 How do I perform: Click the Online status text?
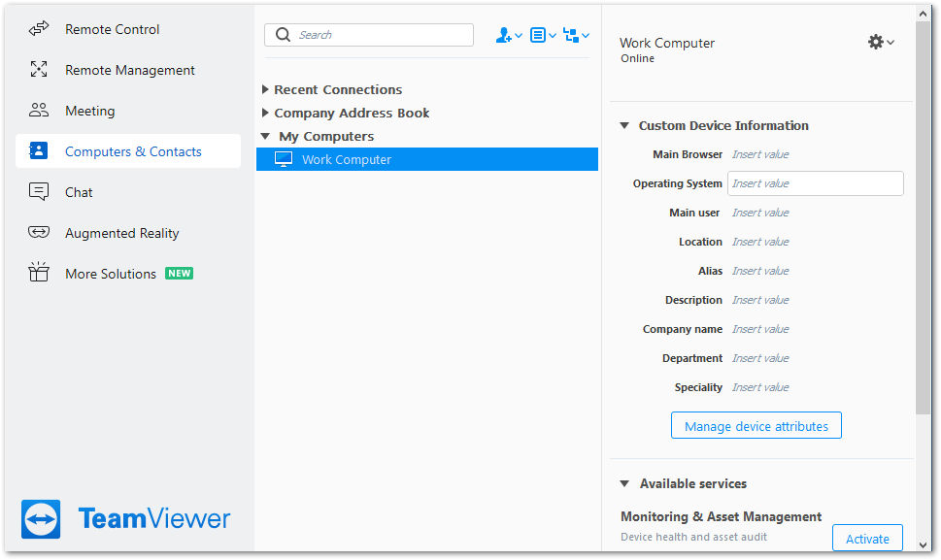click(637, 58)
